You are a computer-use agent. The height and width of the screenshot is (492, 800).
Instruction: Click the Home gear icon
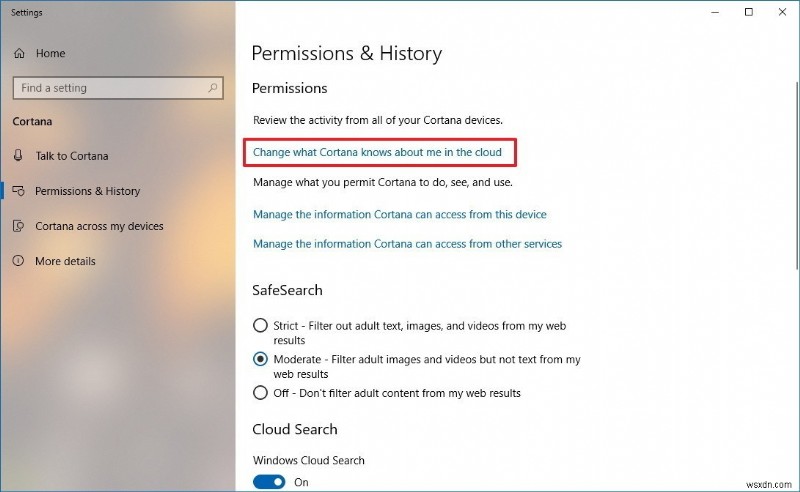(x=18, y=53)
